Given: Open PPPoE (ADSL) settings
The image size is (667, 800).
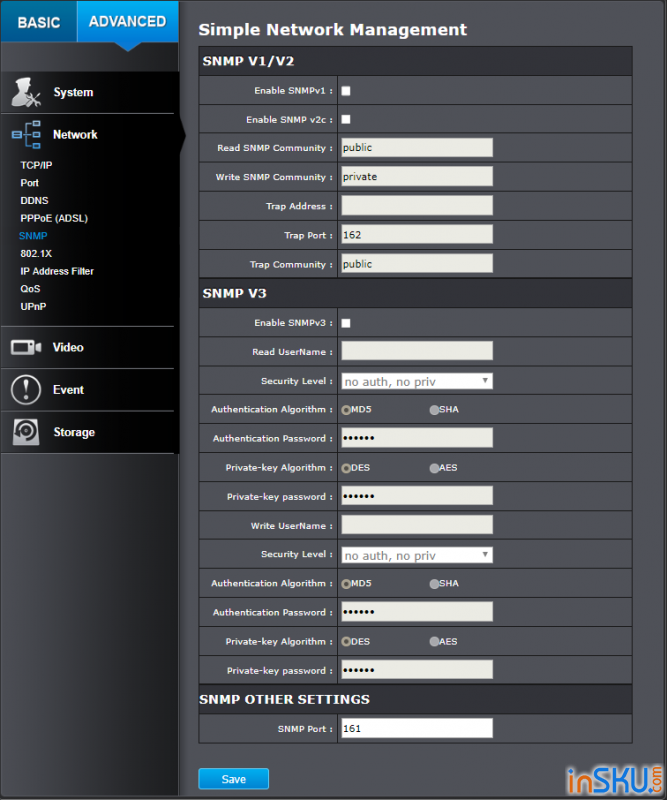Looking at the screenshot, I should pyautogui.click(x=54, y=218).
